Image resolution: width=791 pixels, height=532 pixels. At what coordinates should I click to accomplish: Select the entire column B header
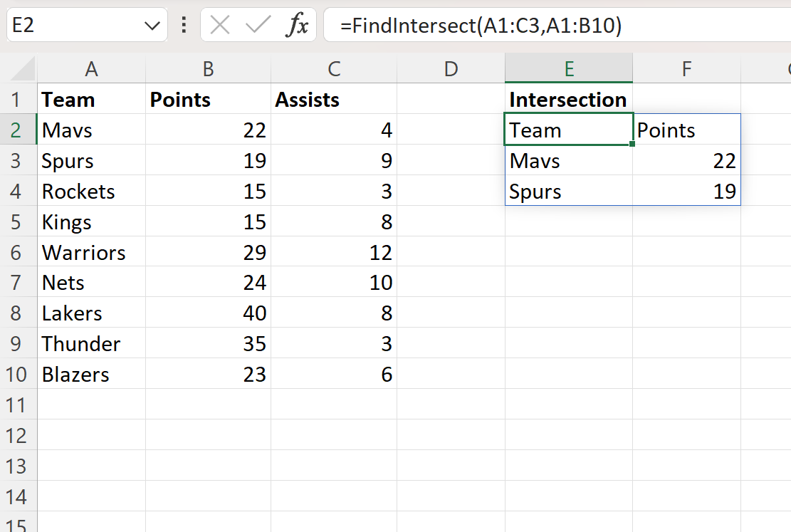click(207, 68)
